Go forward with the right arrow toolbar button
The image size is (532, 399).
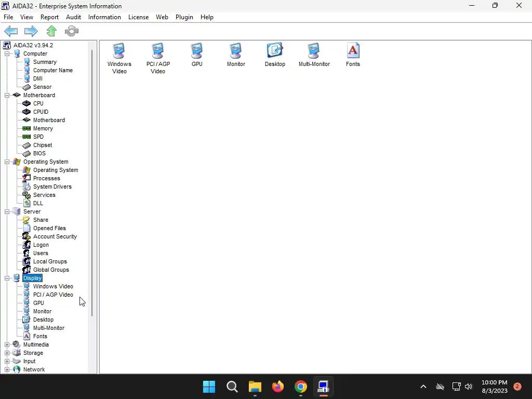click(31, 31)
